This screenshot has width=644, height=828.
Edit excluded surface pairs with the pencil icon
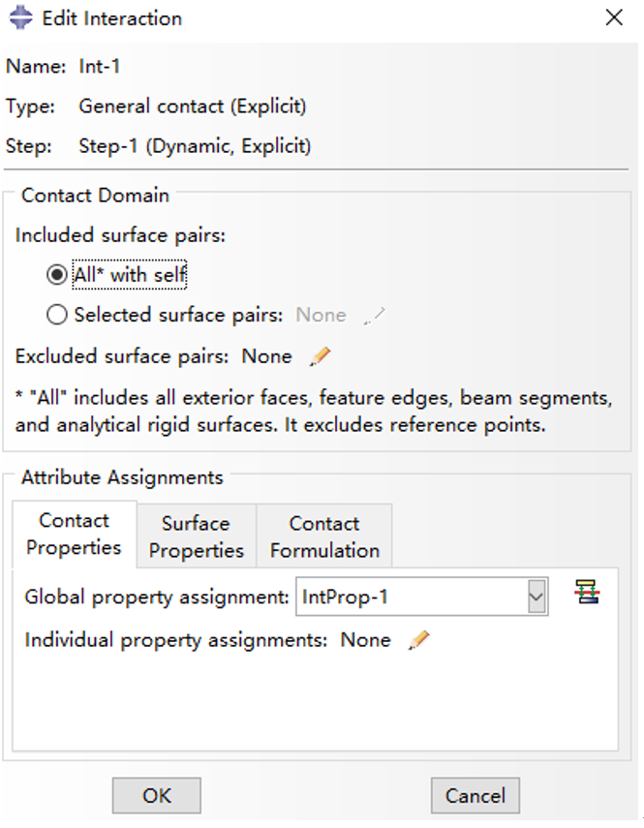(320, 357)
